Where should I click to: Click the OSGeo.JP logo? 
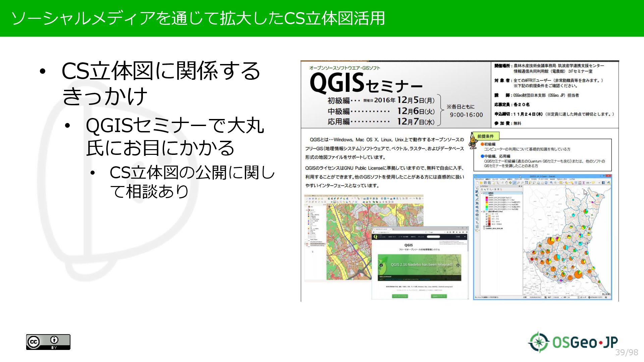573,342
